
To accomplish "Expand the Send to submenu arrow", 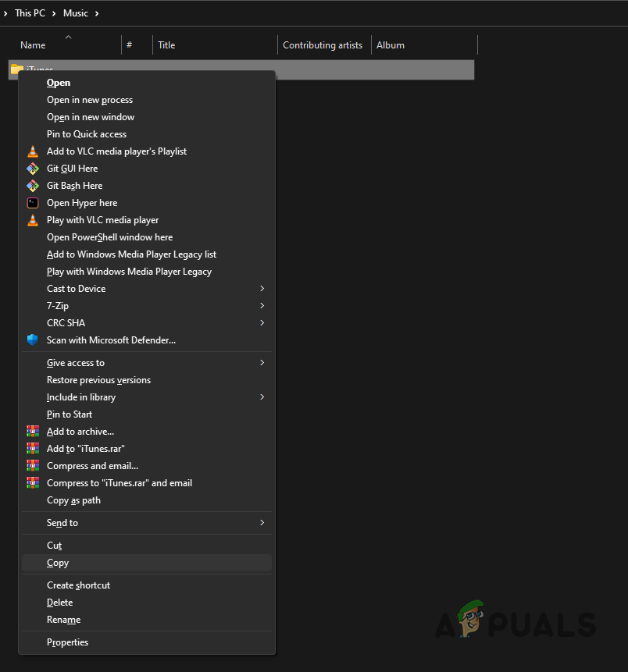I will (262, 522).
